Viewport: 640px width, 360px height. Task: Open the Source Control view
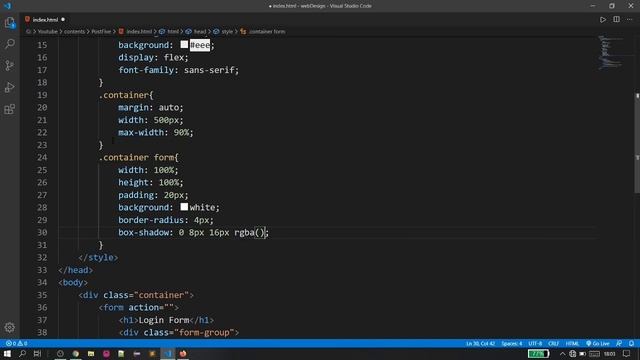click(9, 65)
